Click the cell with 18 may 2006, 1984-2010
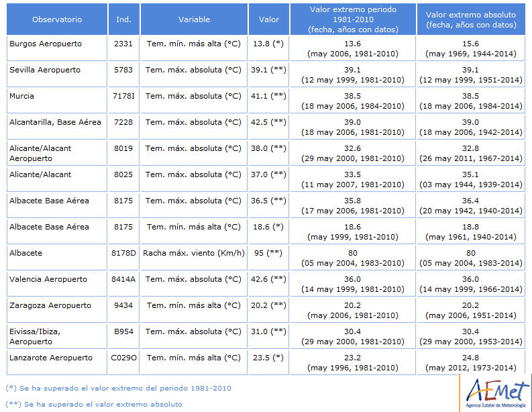Viewport: 532px width, 412px height. pyautogui.click(x=353, y=101)
